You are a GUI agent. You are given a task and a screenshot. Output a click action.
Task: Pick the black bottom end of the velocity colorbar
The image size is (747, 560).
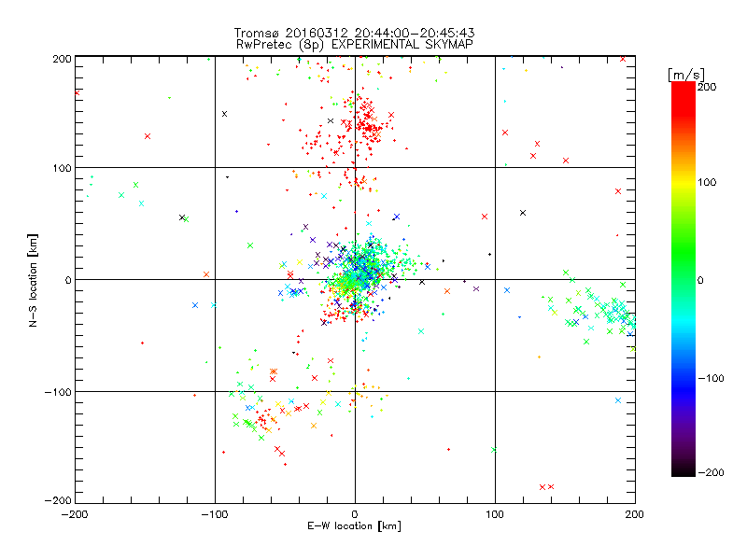tap(684, 471)
